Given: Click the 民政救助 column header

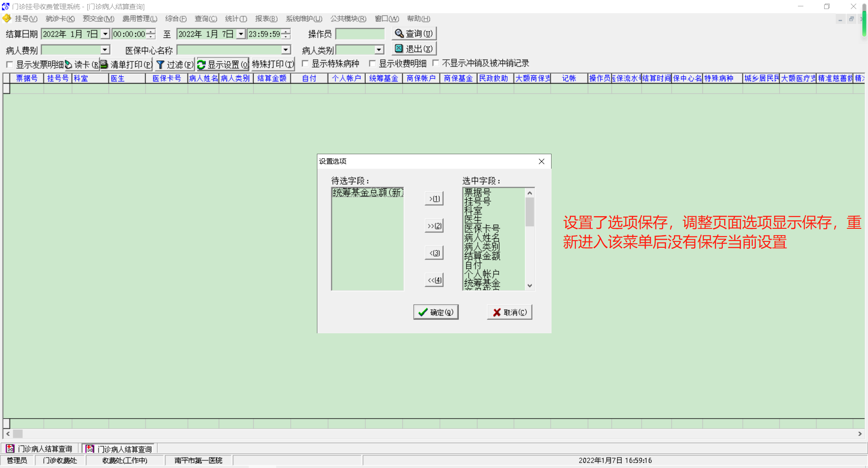Looking at the screenshot, I should pos(495,78).
